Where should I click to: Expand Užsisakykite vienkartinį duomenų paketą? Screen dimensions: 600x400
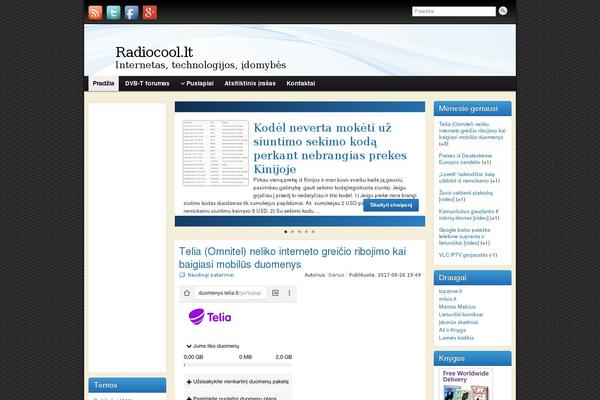pos(238,382)
